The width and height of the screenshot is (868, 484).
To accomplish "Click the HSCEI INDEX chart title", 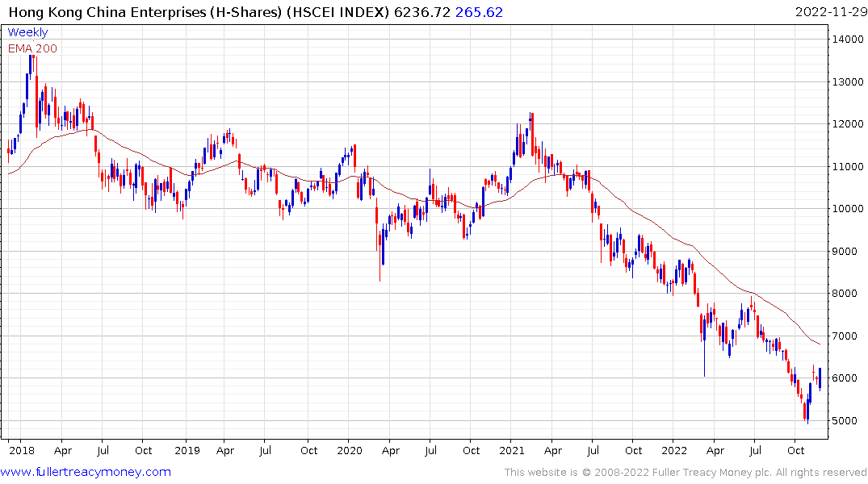I will pyautogui.click(x=199, y=12).
